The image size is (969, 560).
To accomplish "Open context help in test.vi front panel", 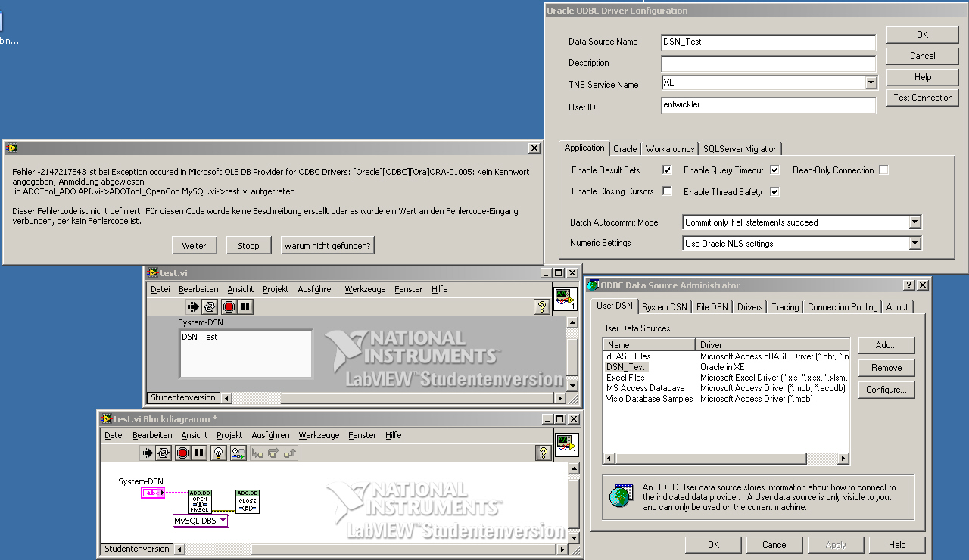I will 541,306.
